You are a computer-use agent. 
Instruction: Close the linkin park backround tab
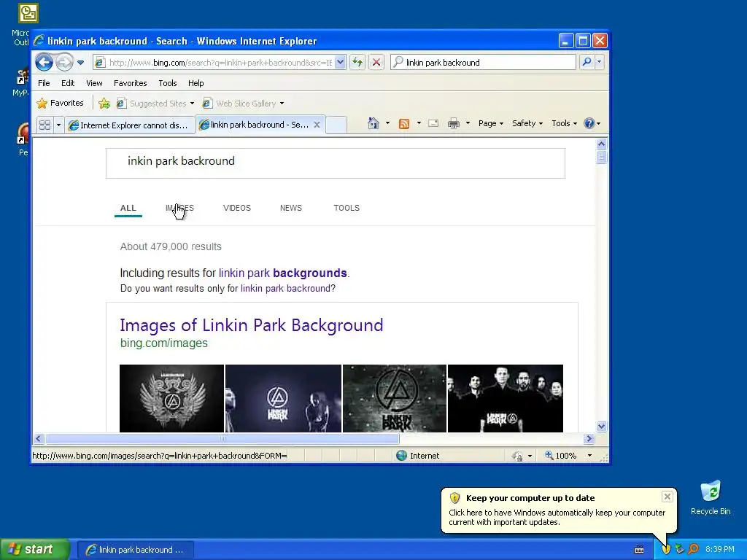click(x=317, y=124)
